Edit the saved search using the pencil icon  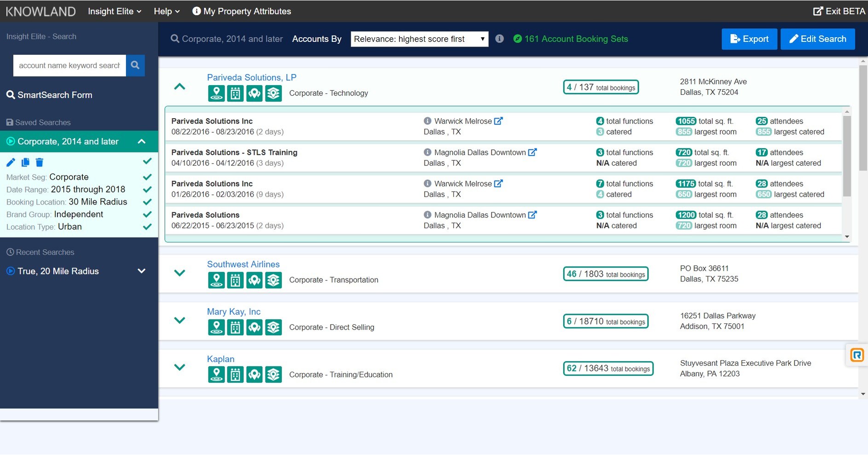[11, 162]
